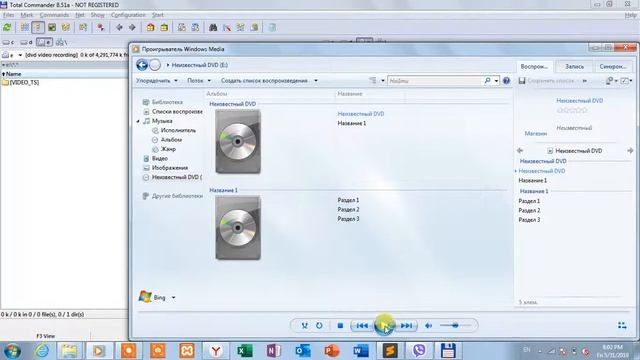Viewport: 640px width, 360px height.
Task: Select Раздел 3 in the center list
Action: [348, 219]
